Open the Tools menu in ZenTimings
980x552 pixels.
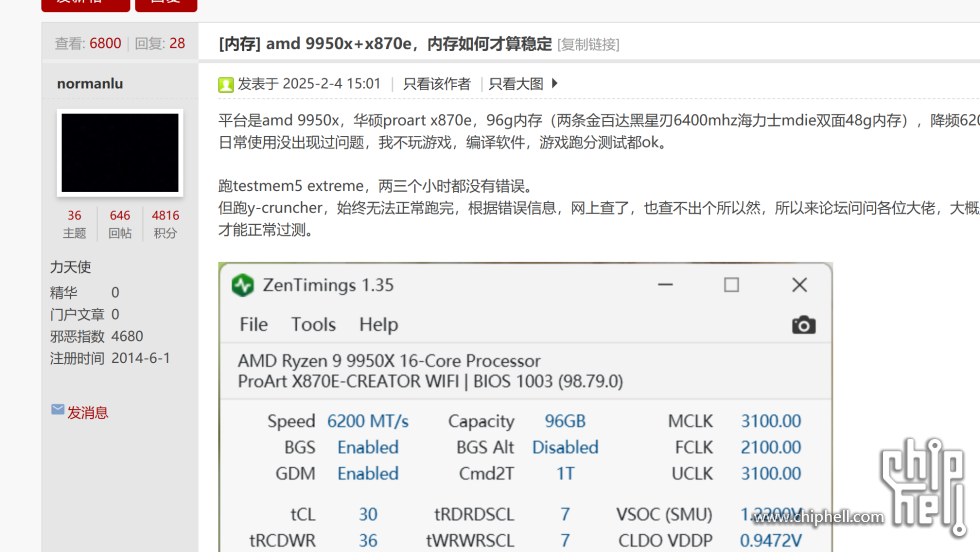tap(313, 324)
